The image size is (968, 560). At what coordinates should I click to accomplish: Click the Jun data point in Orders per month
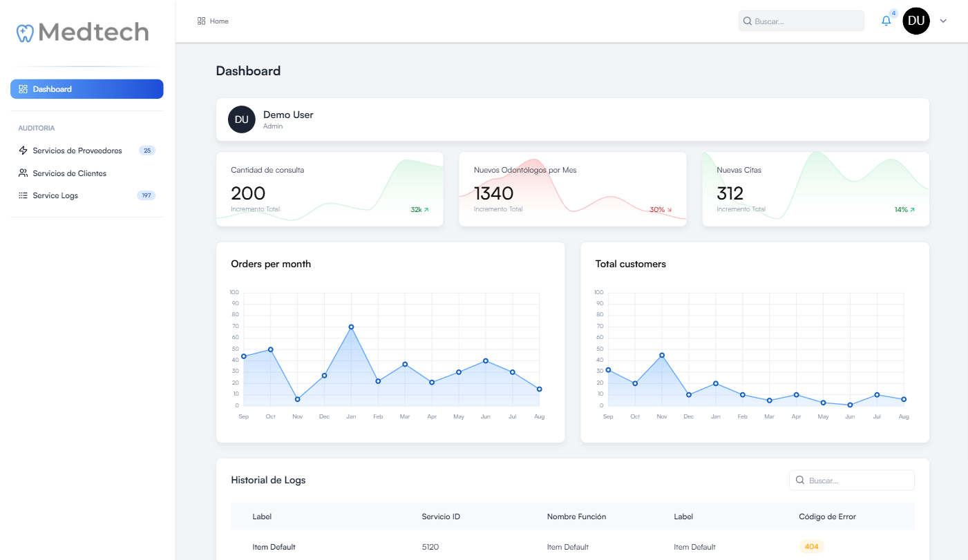(486, 360)
